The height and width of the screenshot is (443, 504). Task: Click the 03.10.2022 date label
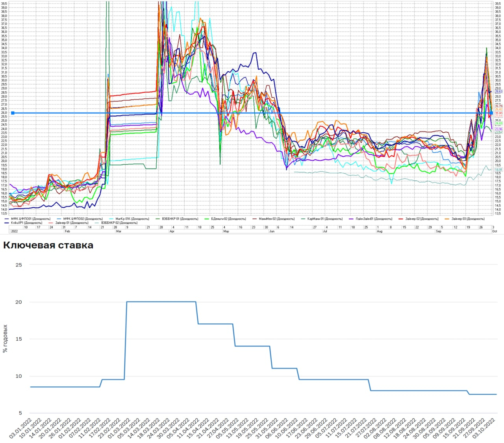pos(485,429)
